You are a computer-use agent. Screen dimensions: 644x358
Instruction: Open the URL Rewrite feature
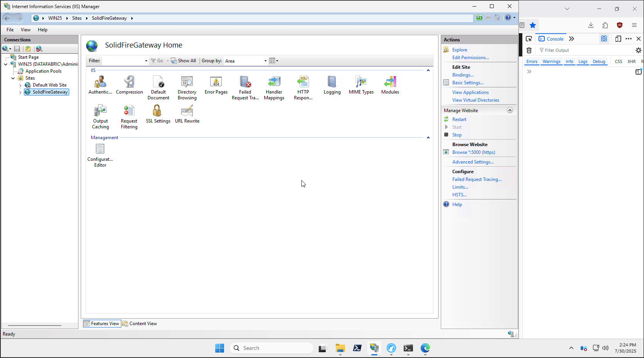(187, 114)
